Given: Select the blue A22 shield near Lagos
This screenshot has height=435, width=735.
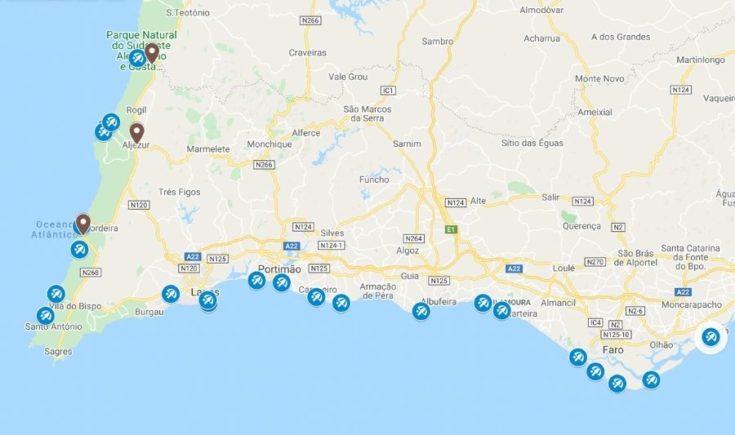Looking at the screenshot, I should 193,257.
